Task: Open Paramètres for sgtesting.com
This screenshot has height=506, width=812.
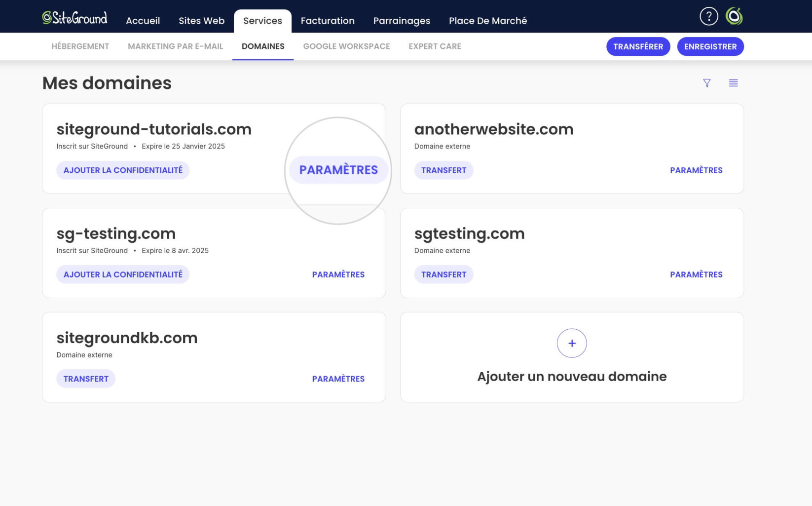Action: pos(696,274)
